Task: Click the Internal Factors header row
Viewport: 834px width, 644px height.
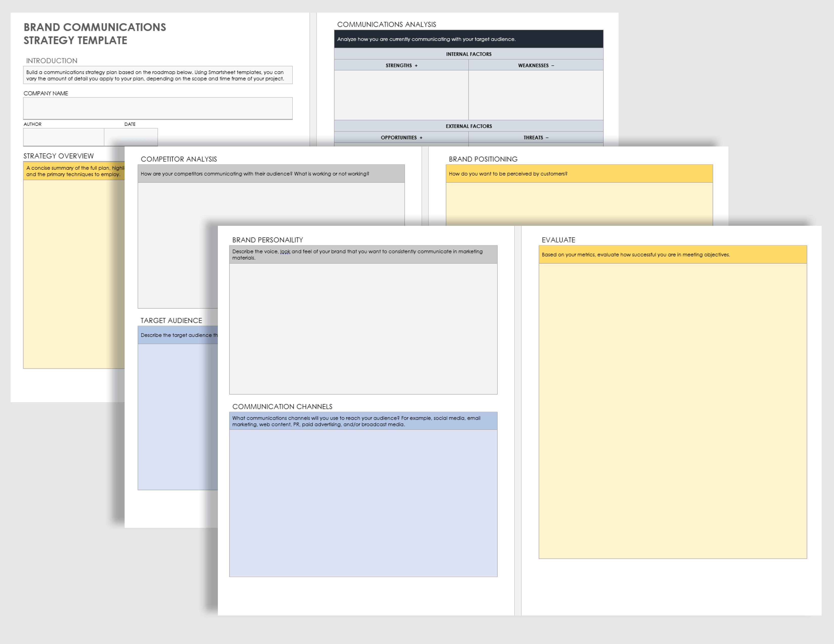Action: coord(469,54)
